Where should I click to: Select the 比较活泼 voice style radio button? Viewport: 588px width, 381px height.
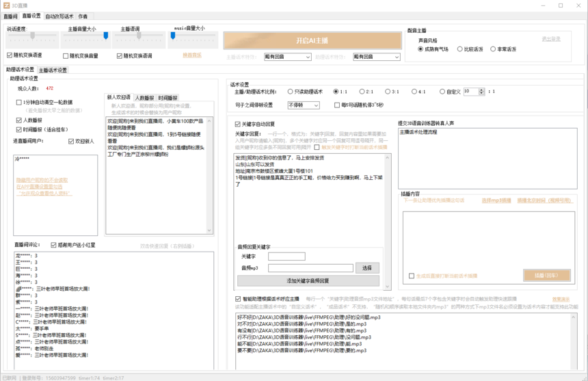point(459,49)
